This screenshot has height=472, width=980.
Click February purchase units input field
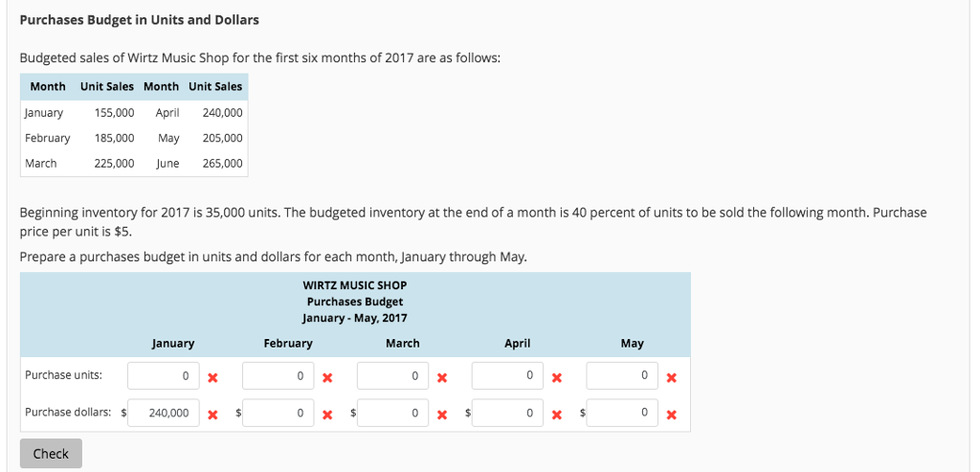[278, 376]
